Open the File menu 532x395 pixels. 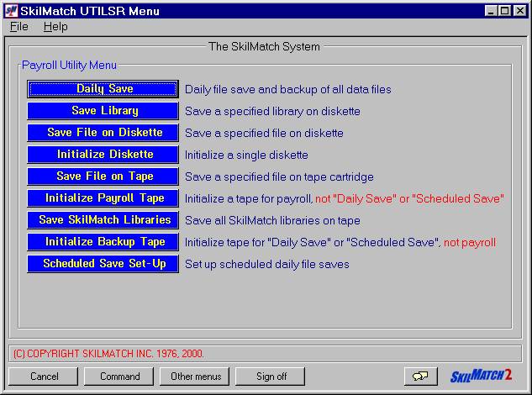[19, 26]
